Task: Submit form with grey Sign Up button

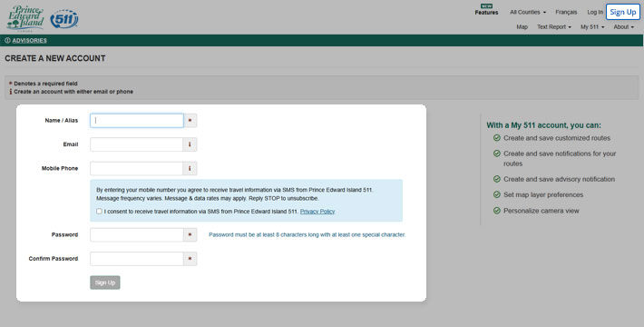Action: (x=105, y=282)
